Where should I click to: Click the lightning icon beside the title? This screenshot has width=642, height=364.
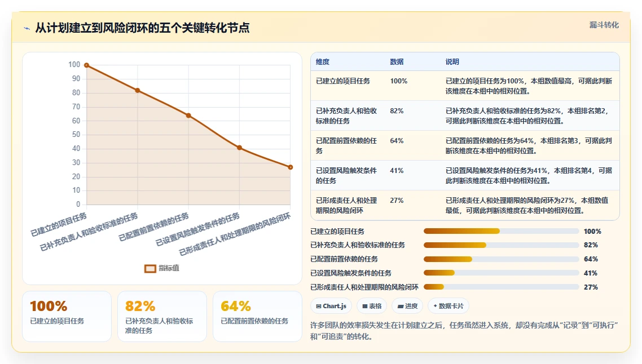[27, 28]
